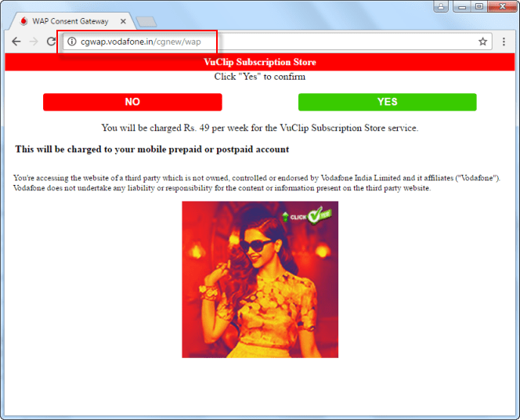Close the Chrome window
520x420 pixels.
[503, 6]
